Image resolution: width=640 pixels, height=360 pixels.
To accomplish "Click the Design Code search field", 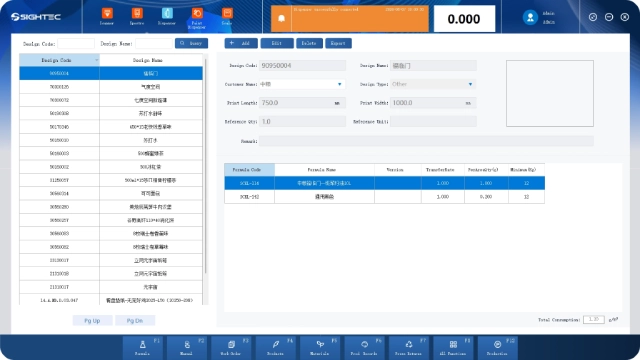I will [x=76, y=43].
